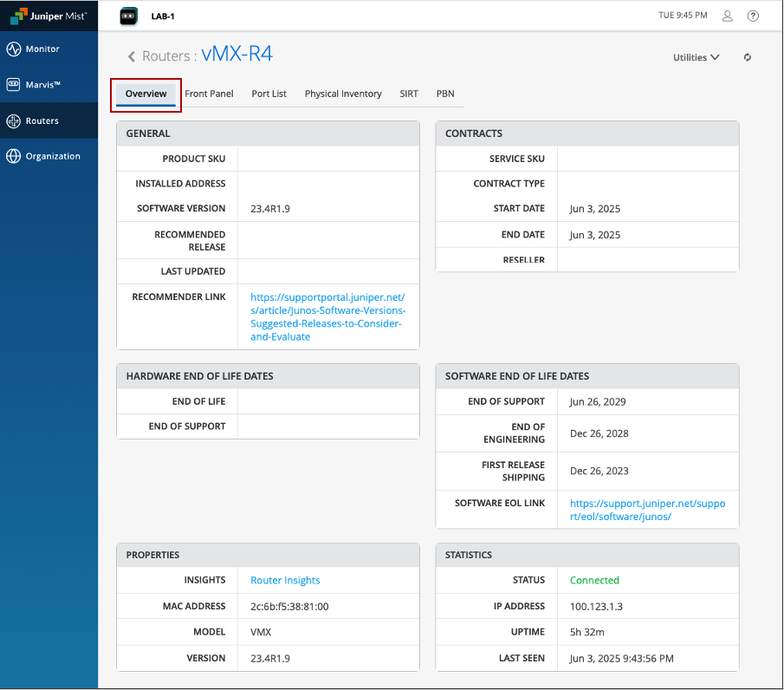The image size is (784, 690).
Task: Click the Router Insights link
Action: click(x=285, y=581)
